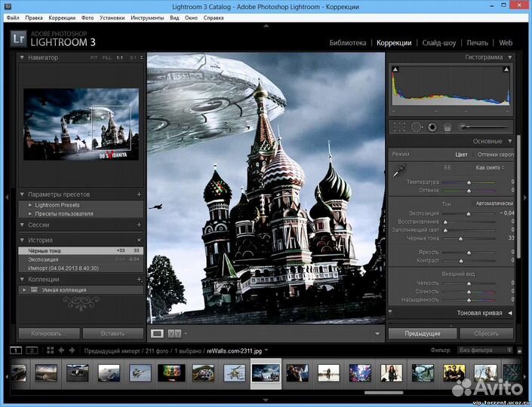Click the Температура slider handle

(x=469, y=182)
